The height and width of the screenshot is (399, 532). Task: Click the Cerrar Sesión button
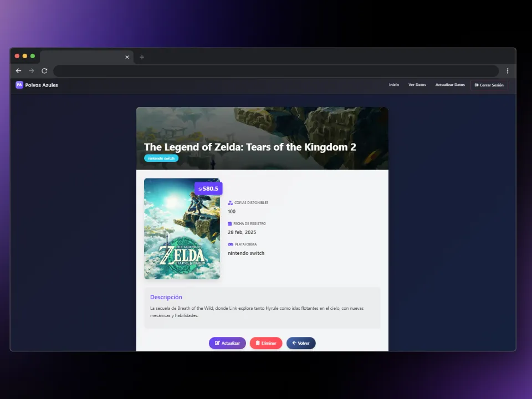click(489, 85)
